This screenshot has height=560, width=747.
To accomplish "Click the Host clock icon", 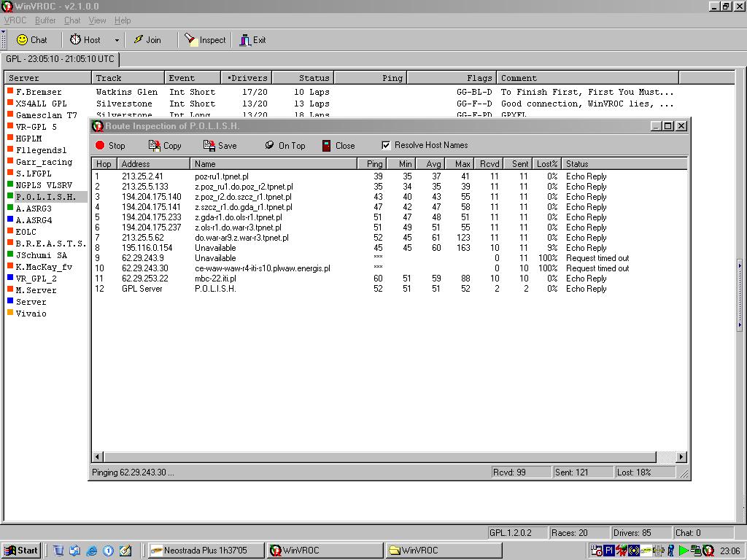I will click(x=75, y=40).
